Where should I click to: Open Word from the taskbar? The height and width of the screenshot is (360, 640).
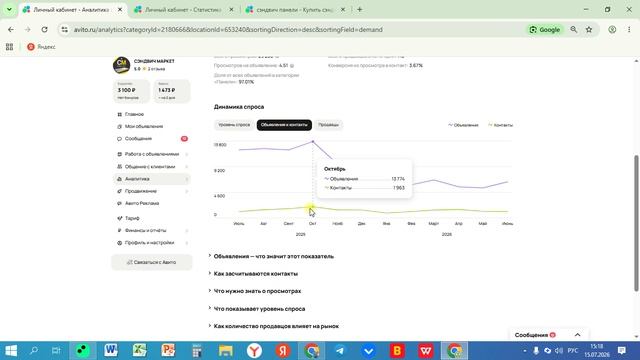coord(111,351)
